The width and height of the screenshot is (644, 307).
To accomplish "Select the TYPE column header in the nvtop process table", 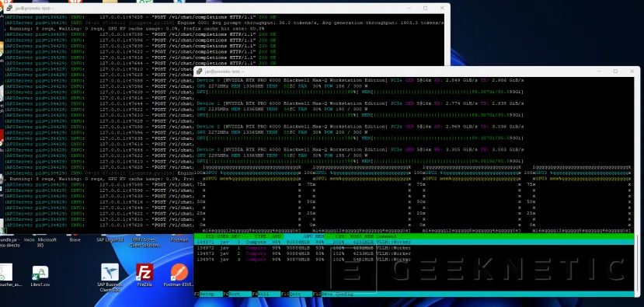I will (260, 236).
